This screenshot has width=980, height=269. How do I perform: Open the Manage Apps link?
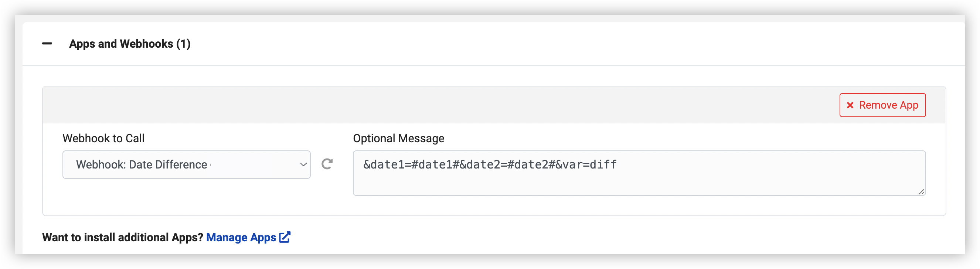point(241,238)
